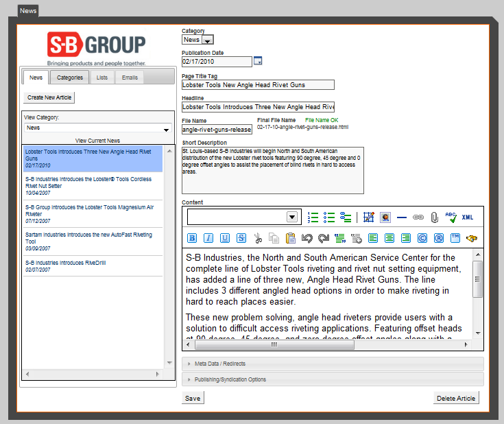Insert the registered trademark symbol
The width and height of the screenshot is (504, 424).
click(439, 238)
